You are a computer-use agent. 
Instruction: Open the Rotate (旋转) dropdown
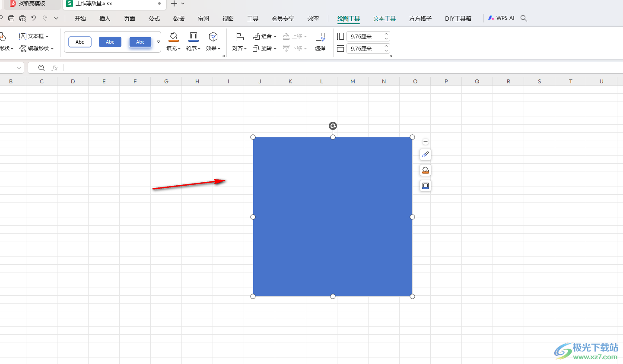[x=264, y=48]
